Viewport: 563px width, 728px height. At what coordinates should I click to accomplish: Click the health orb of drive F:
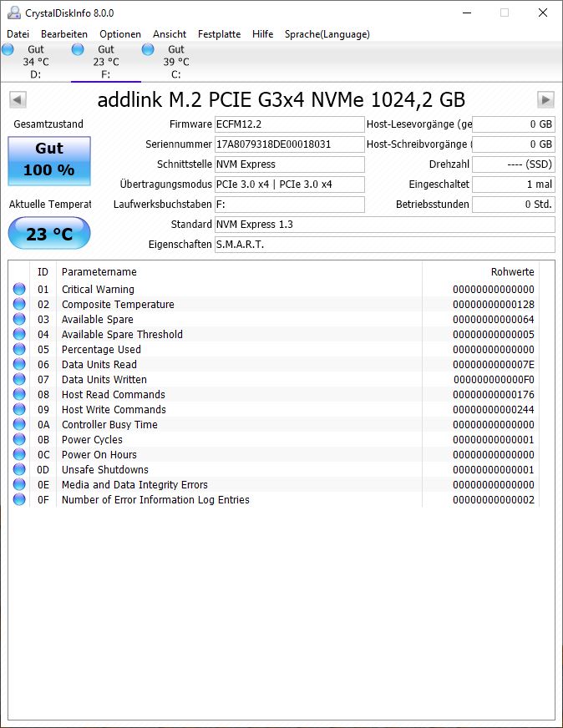click(78, 49)
